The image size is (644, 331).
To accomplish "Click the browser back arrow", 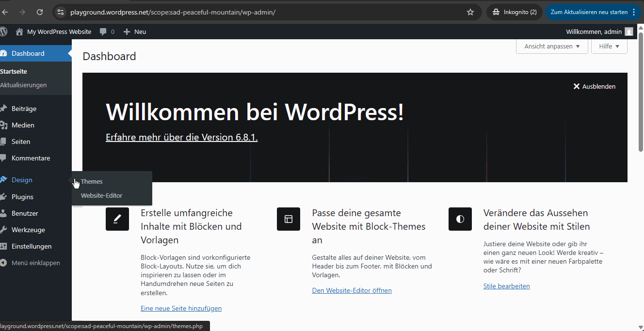I will [5, 12].
